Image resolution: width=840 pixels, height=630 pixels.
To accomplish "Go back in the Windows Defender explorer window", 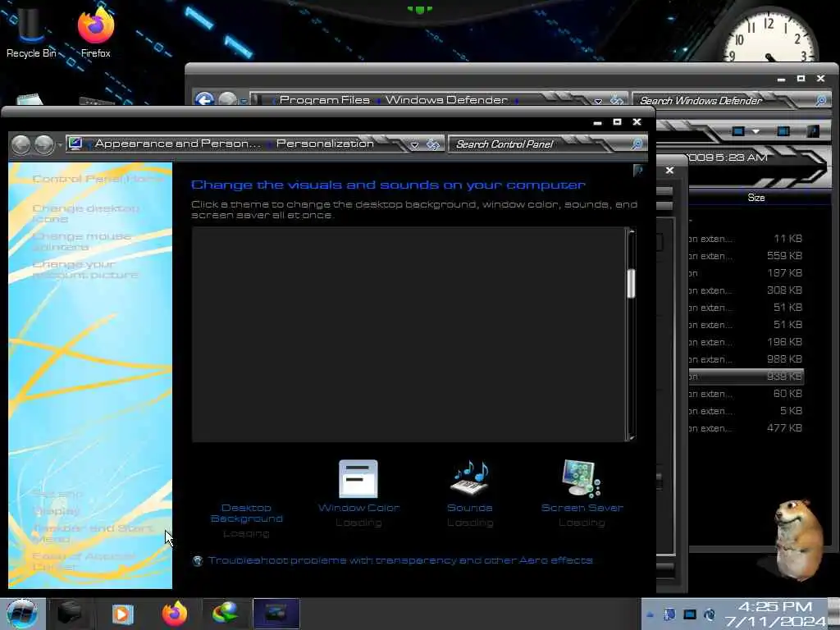I will coord(204,99).
